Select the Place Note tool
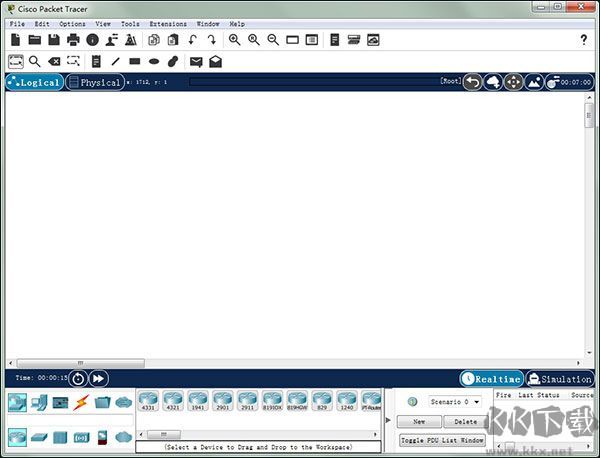 coord(96,62)
